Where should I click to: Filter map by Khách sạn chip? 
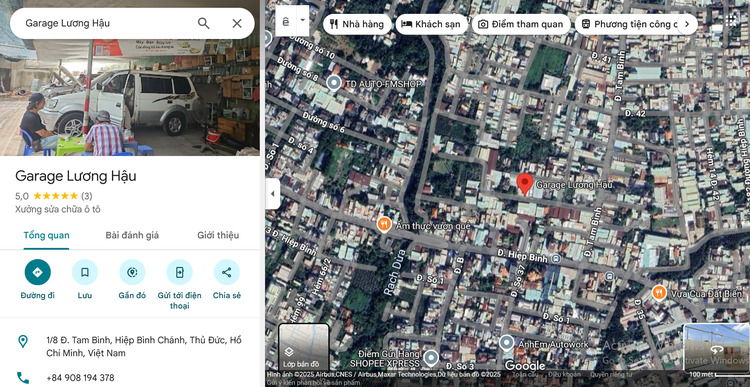431,24
